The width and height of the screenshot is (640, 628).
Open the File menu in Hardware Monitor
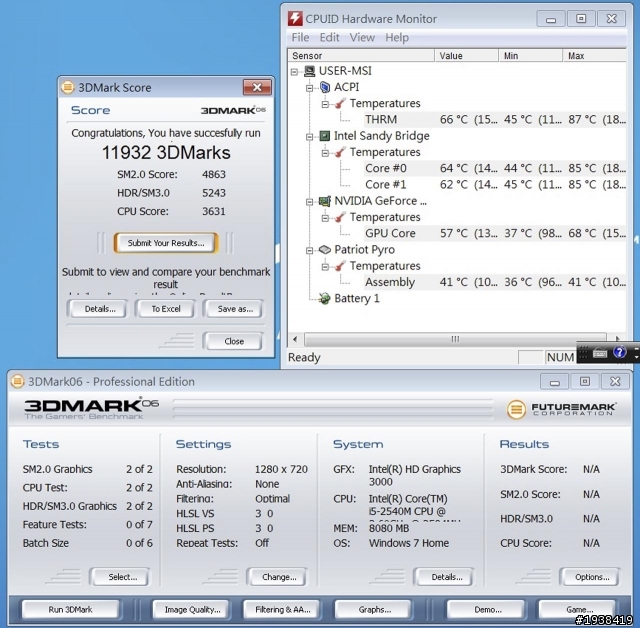[x=300, y=38]
